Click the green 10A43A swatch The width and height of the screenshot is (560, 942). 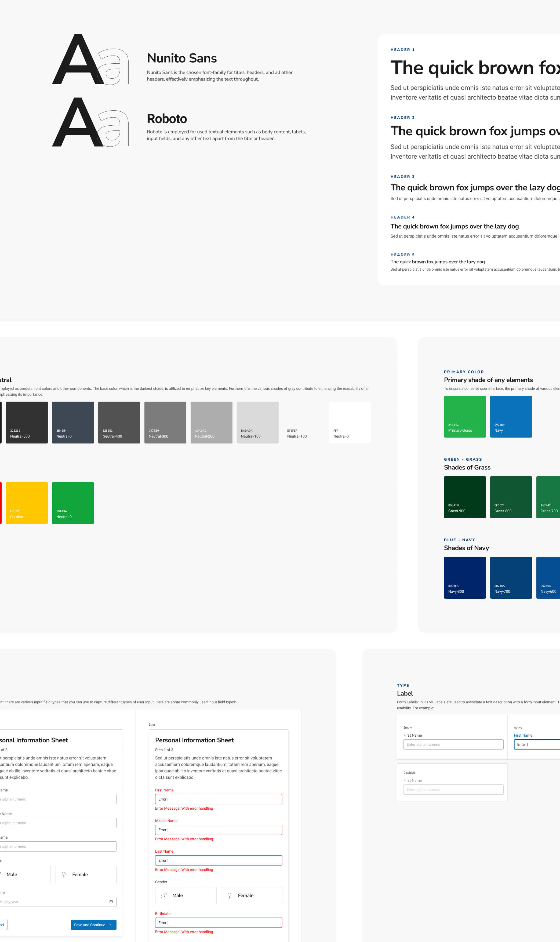(x=73, y=503)
